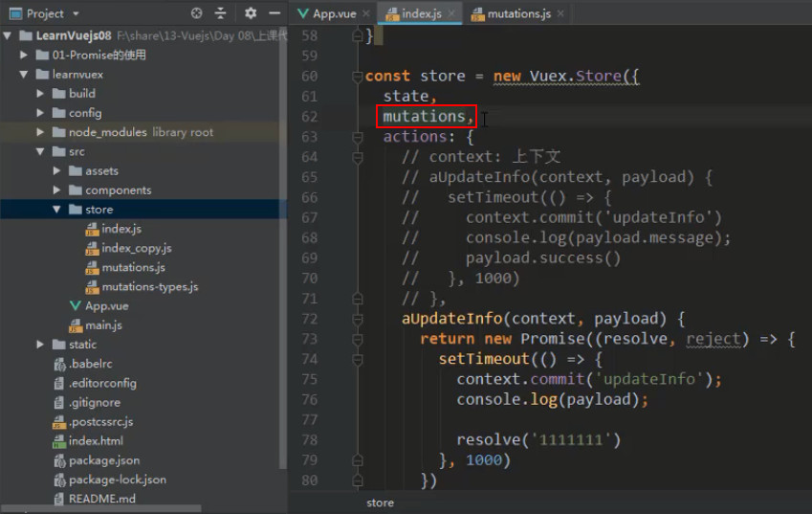Collapse code fold marker at line 60
The height and width of the screenshot is (514, 812).
[357, 77]
